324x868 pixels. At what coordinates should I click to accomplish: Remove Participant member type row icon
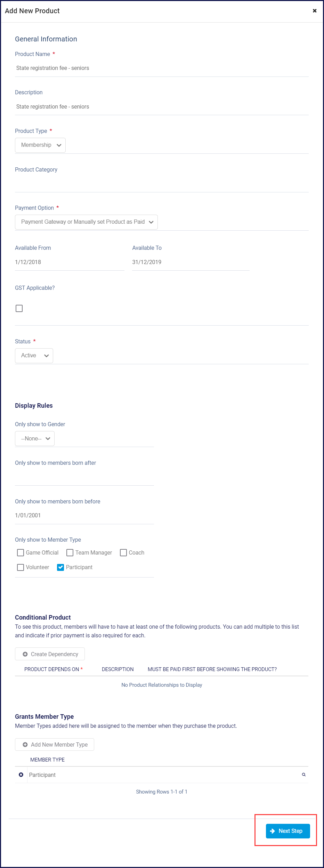point(21,774)
